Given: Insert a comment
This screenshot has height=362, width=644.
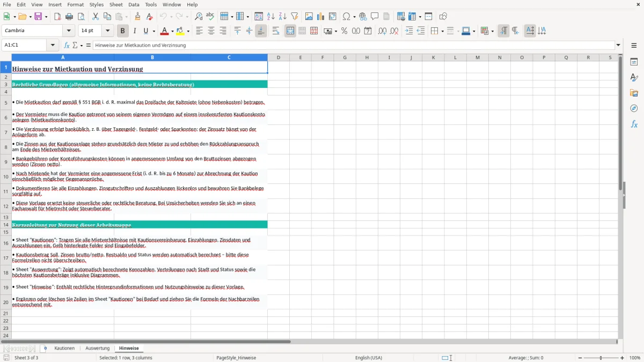Looking at the screenshot, I should [375, 17].
